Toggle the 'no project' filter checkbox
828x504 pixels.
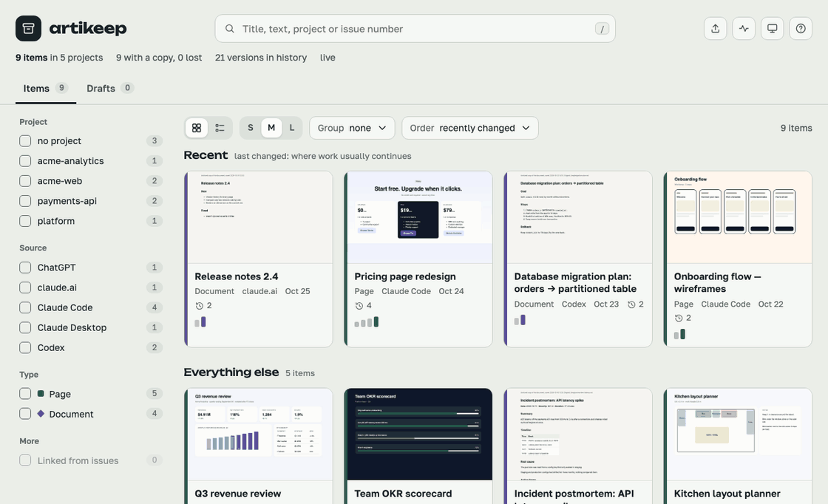click(25, 141)
